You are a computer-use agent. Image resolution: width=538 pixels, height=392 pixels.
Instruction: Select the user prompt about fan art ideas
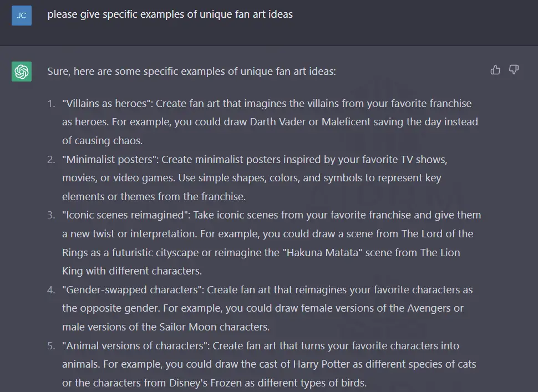(170, 14)
